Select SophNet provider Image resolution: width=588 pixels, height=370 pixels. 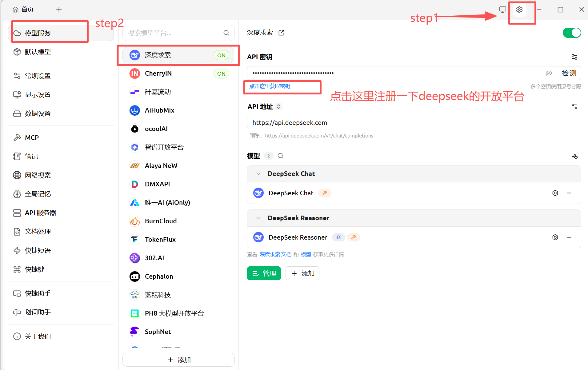point(178,332)
